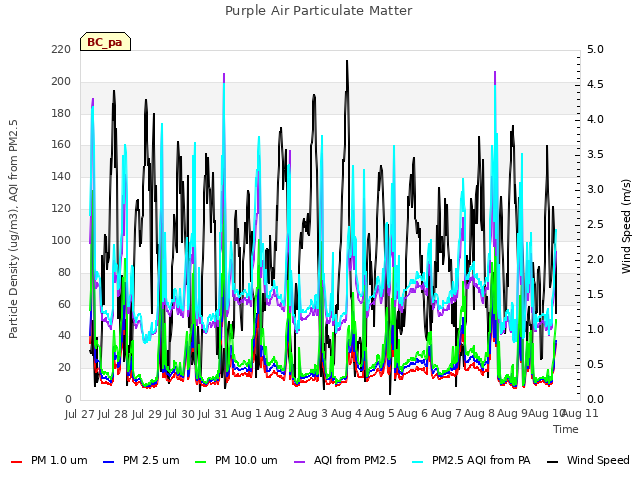Image resolution: width=640 pixels, height=480 pixels.
Task: Toggle the AQI from PM2.5 legend entry
Action: pos(345,460)
